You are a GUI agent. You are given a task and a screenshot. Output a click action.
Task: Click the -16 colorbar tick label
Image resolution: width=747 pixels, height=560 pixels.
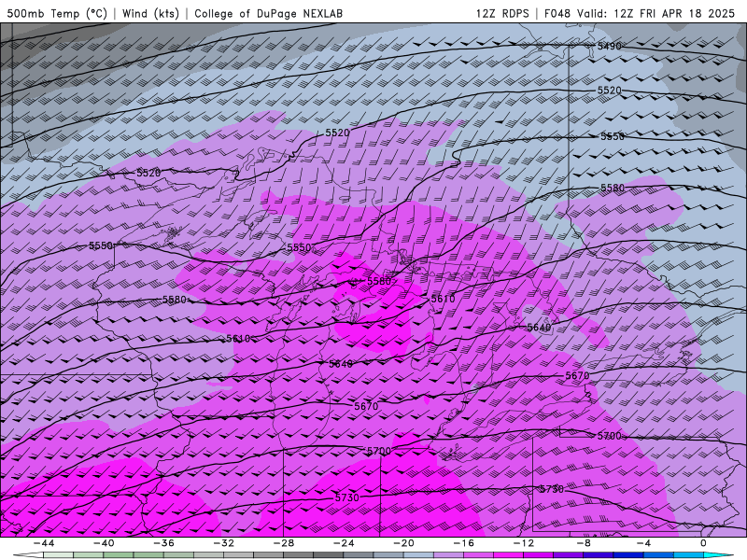point(463,543)
